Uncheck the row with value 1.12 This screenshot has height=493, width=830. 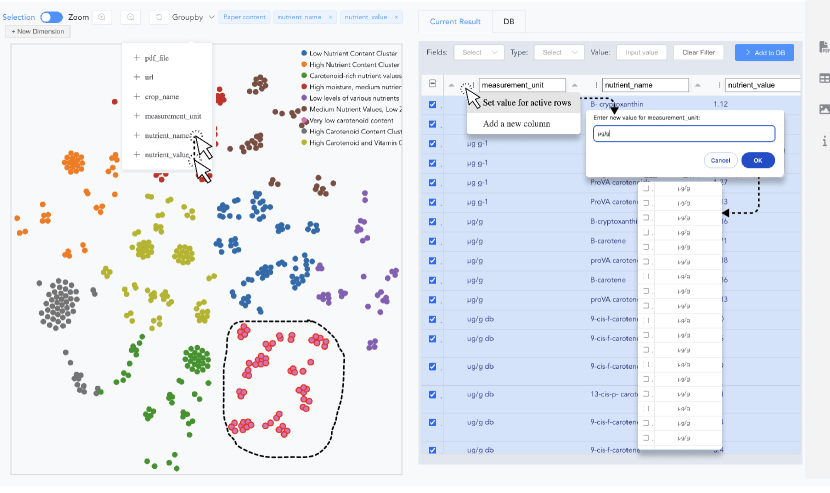coord(432,104)
